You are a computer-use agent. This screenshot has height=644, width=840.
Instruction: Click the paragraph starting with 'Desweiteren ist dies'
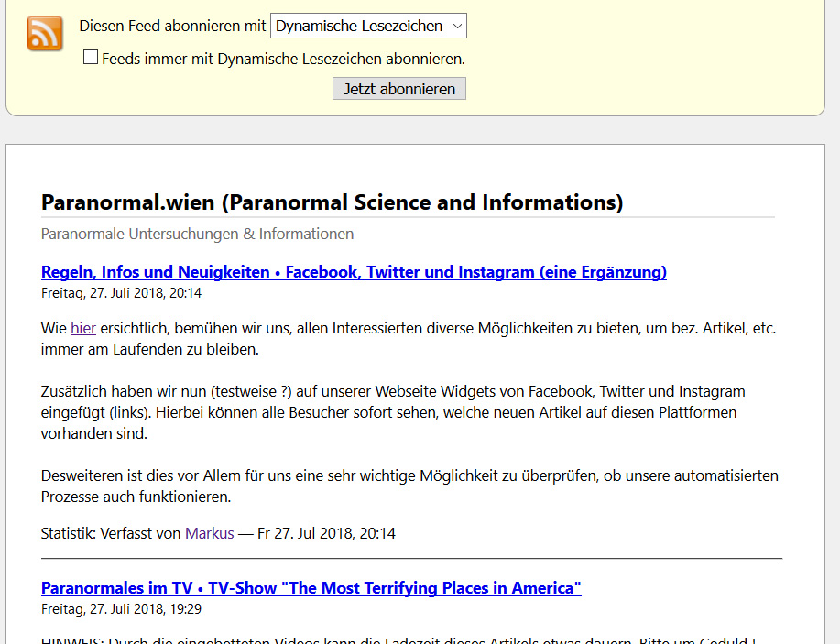(x=409, y=486)
